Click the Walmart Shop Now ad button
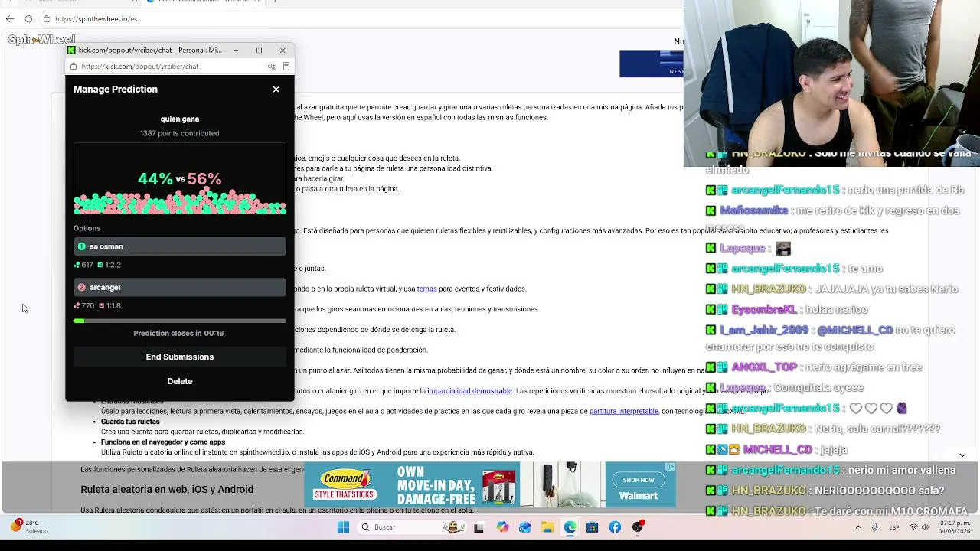The width and height of the screenshot is (980, 551). pyautogui.click(x=639, y=480)
